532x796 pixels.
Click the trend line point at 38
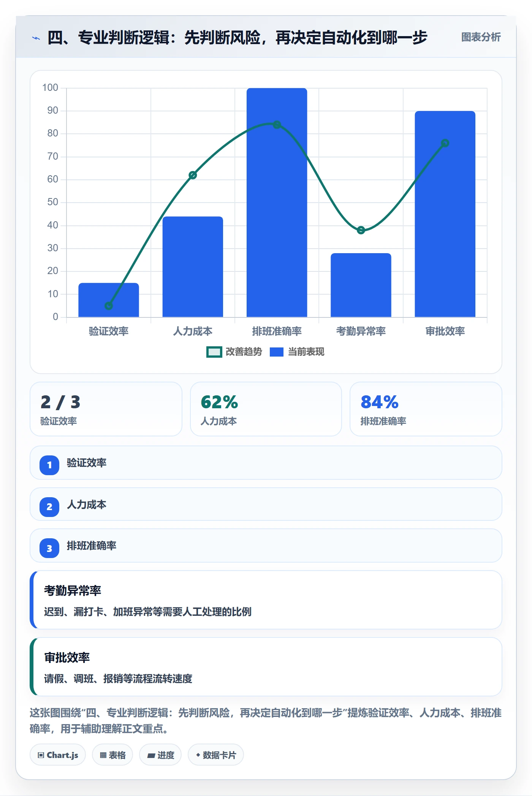tap(361, 230)
